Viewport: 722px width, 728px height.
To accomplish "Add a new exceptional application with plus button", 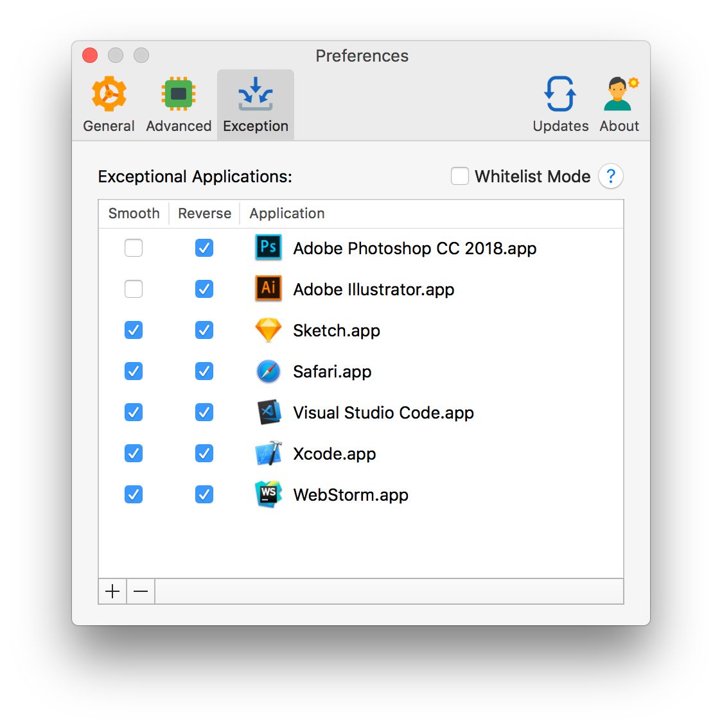I will [x=112, y=591].
